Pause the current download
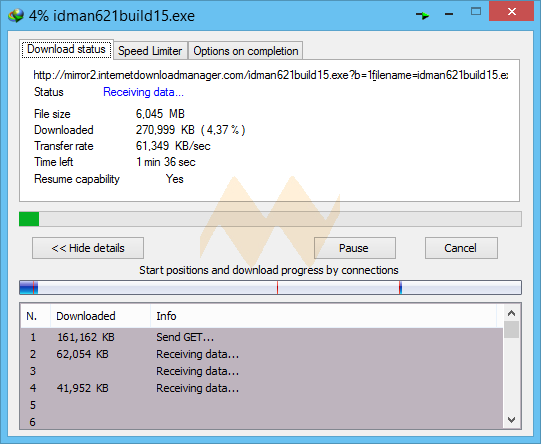 tap(354, 248)
